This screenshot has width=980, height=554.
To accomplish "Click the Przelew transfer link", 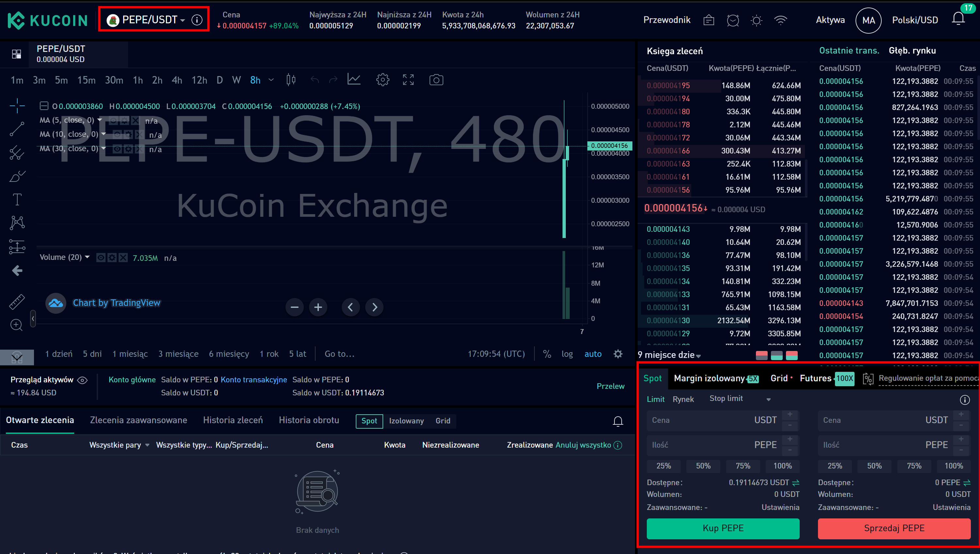I will [x=610, y=386].
